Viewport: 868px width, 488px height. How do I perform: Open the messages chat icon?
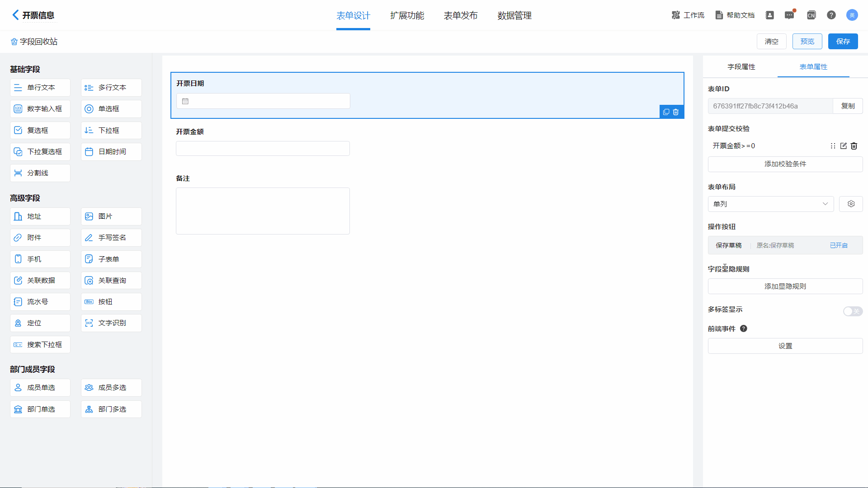789,15
